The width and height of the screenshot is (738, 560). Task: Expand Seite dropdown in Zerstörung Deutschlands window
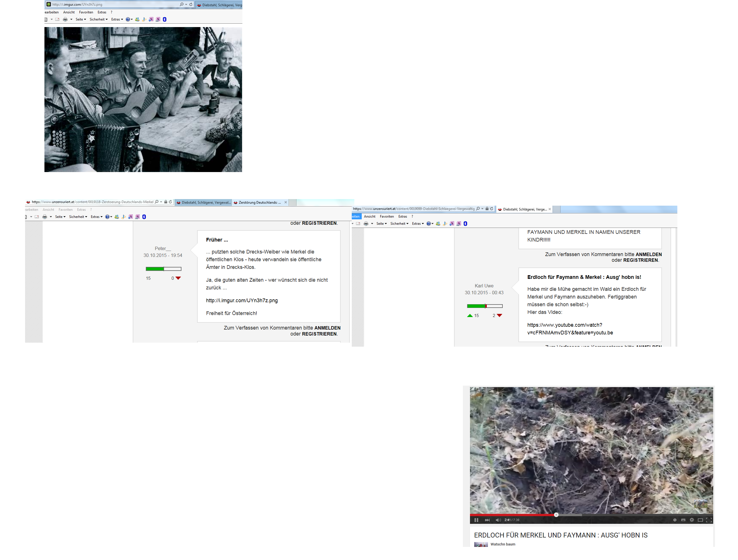coord(60,216)
